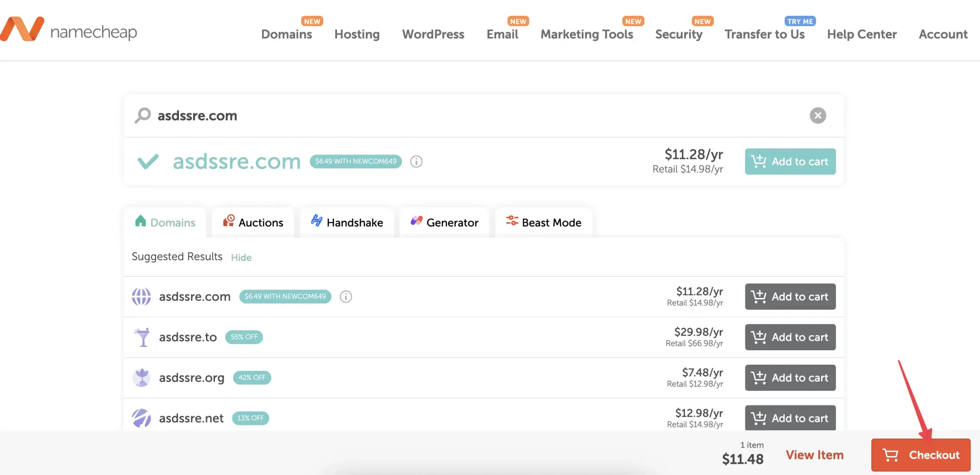Click the magnifying glass search icon
The height and width of the screenshot is (475, 980).
[143, 115]
